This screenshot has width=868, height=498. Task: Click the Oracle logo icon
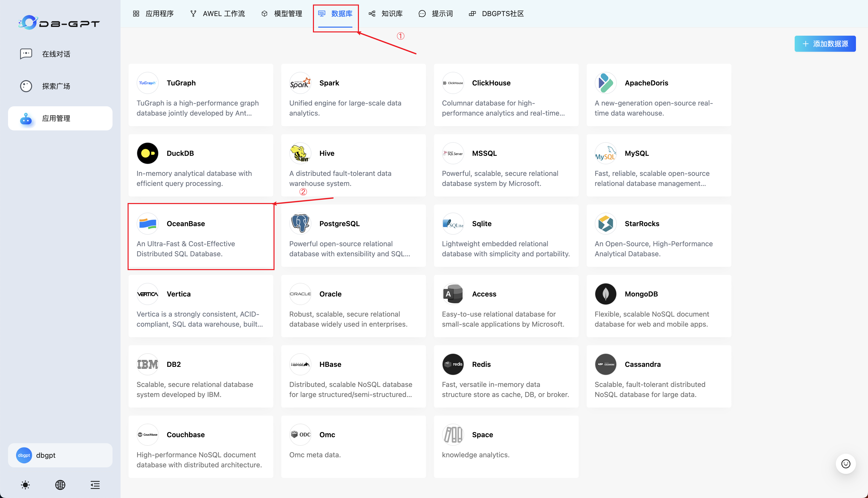click(x=300, y=294)
